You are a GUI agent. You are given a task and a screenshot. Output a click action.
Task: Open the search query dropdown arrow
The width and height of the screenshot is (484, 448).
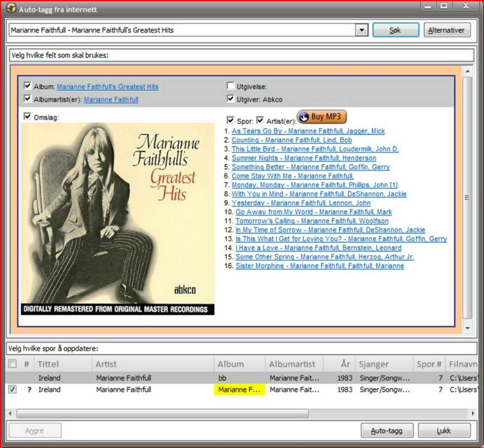[362, 30]
